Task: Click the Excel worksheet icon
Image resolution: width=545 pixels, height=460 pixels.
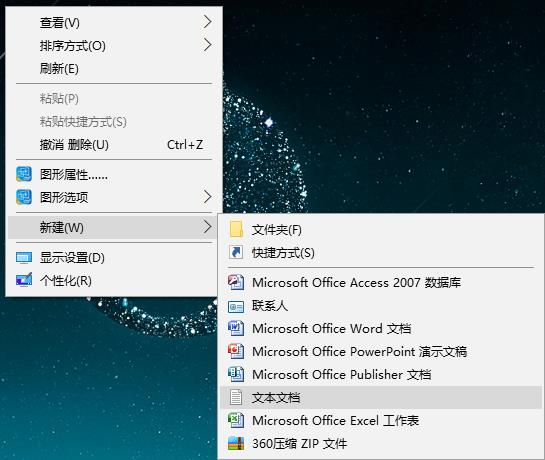Action: click(x=236, y=420)
